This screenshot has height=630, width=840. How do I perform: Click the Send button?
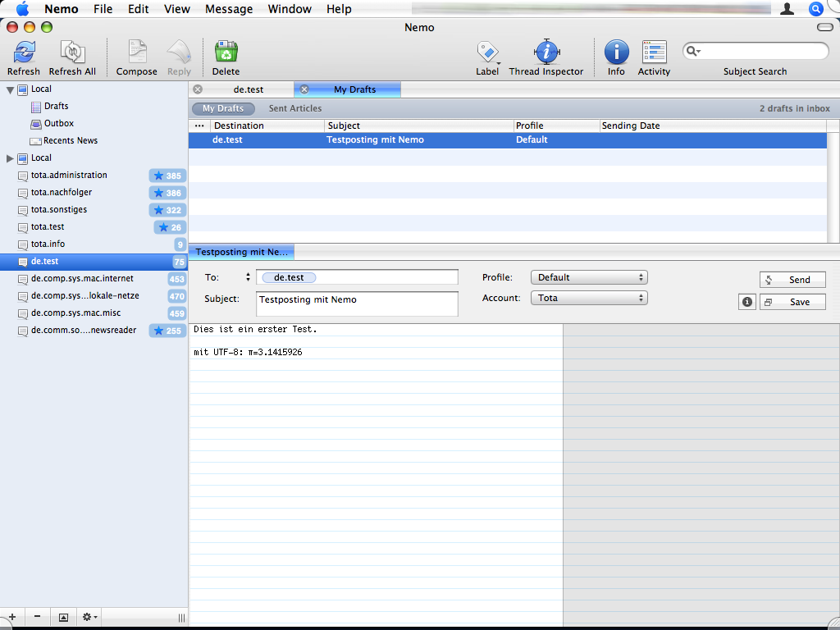pyautogui.click(x=792, y=280)
